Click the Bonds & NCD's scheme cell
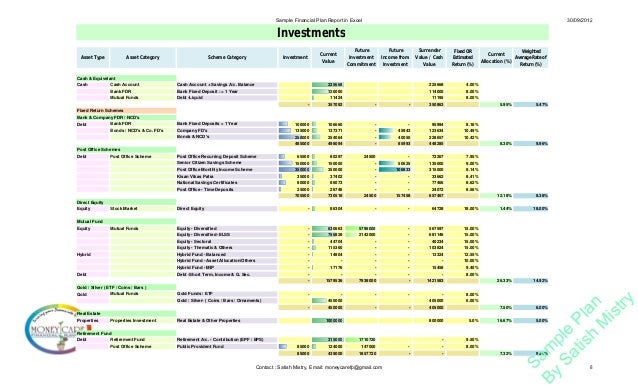Image resolution: width=638 pixels, height=388 pixels. pos(227,137)
